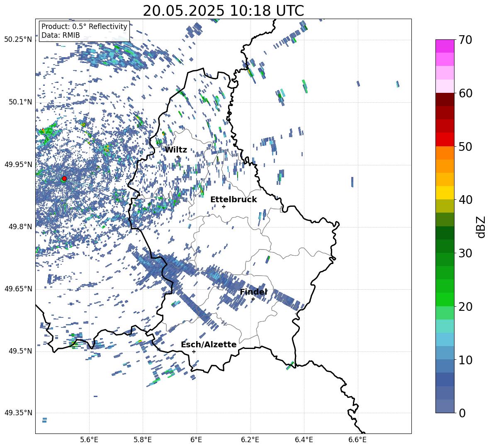The width and height of the screenshot is (491, 448).
Task: Click the bright green colorbar segment above 20
Action: [445, 299]
